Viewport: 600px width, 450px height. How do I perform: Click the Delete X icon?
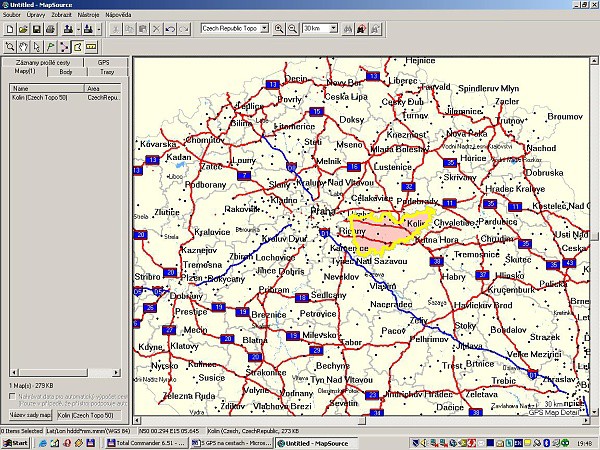157,29
